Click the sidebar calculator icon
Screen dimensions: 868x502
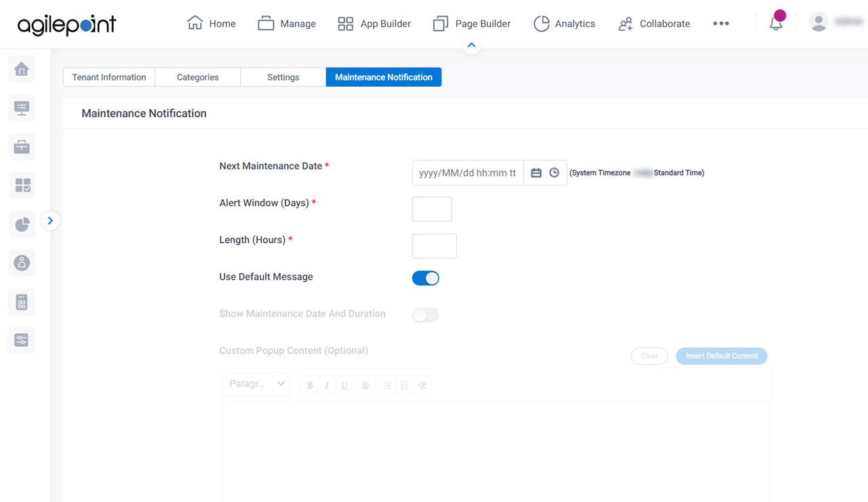[22, 301]
